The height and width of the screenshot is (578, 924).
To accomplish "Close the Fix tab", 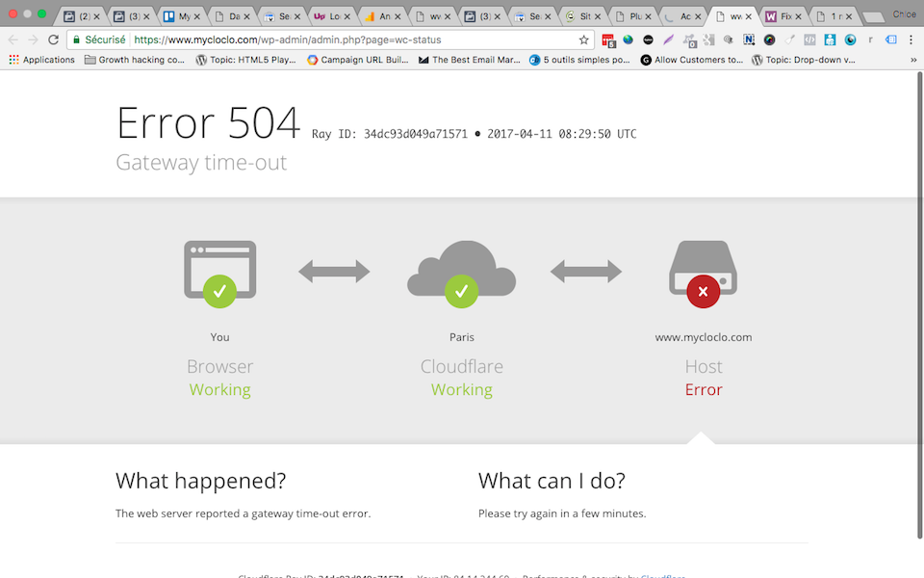I will tap(799, 16).
